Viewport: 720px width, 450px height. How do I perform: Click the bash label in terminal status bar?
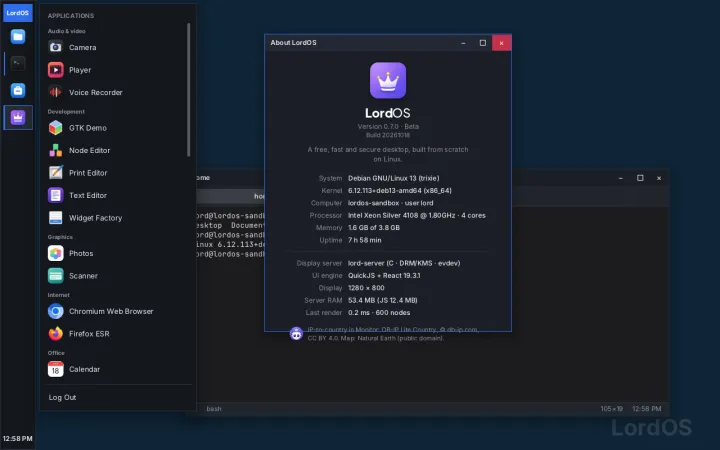tap(214, 409)
